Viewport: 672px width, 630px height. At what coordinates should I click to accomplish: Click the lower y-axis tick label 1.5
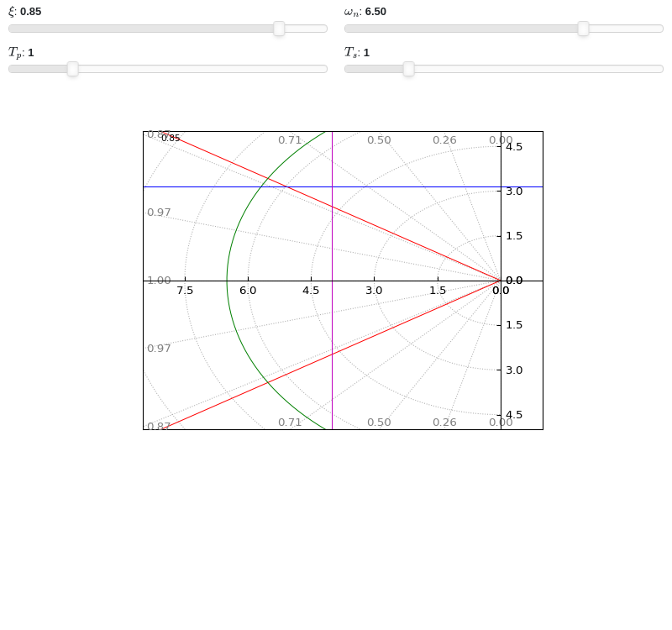tap(514, 325)
